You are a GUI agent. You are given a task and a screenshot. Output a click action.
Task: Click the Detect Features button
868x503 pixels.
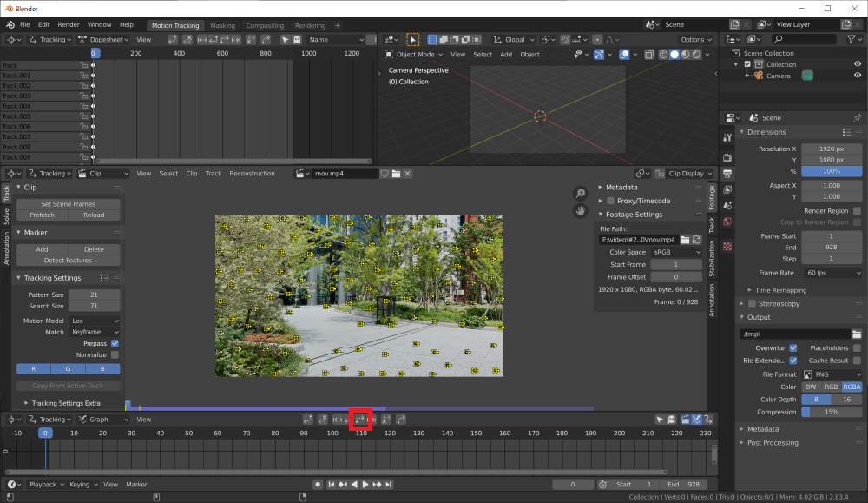(x=68, y=261)
